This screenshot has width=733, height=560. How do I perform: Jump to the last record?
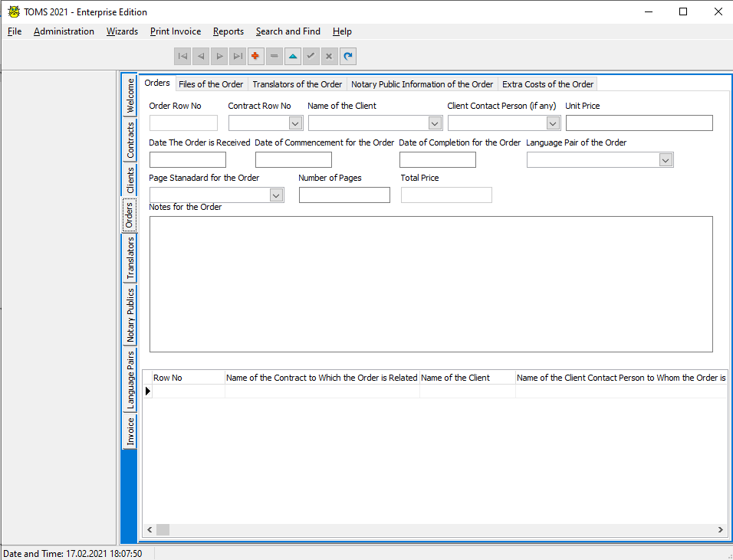(x=238, y=56)
